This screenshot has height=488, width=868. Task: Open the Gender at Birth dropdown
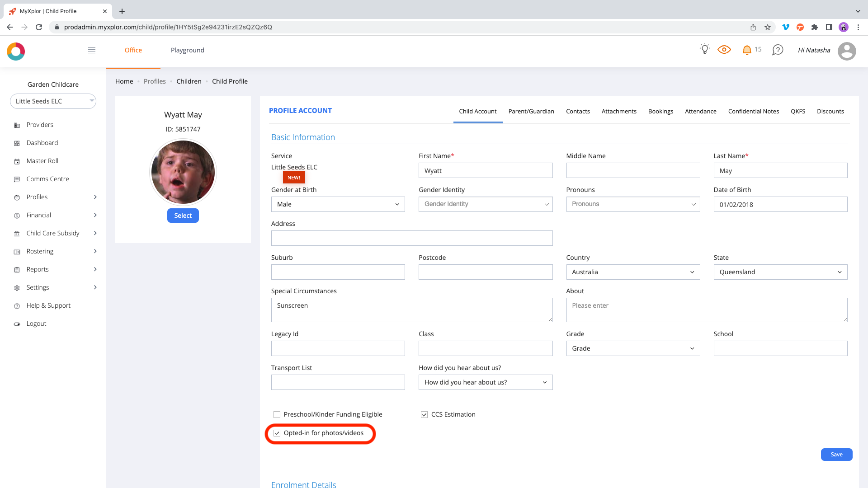pyautogui.click(x=338, y=204)
